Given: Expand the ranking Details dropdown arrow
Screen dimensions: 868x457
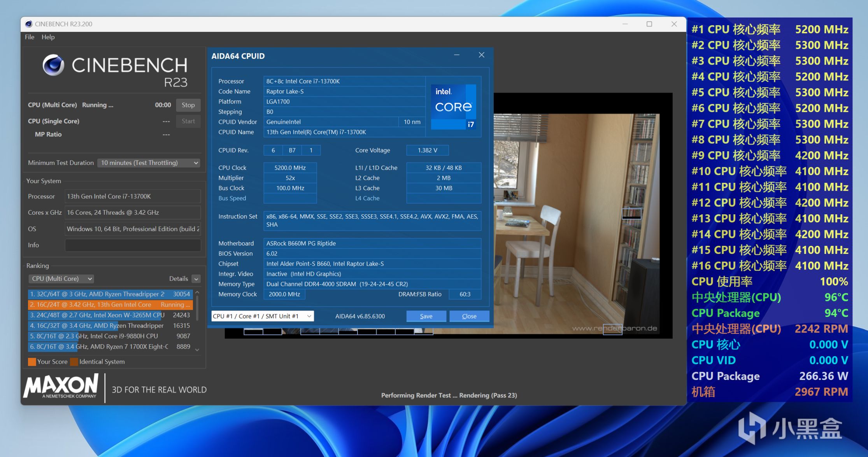Looking at the screenshot, I should (x=196, y=279).
